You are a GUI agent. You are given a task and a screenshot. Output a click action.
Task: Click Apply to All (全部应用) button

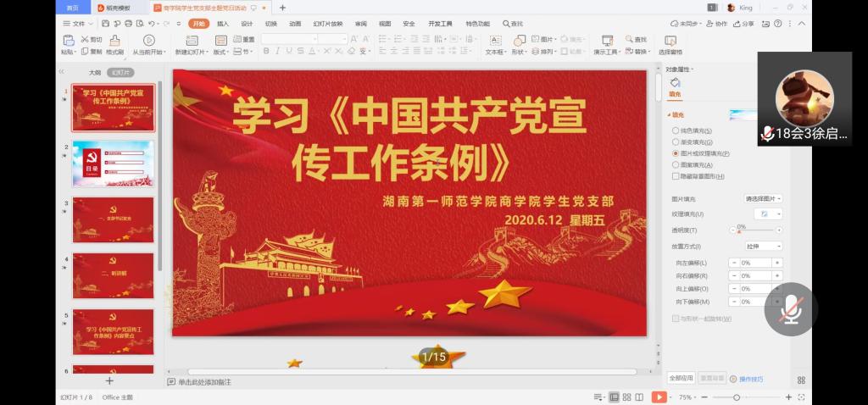[x=682, y=378]
